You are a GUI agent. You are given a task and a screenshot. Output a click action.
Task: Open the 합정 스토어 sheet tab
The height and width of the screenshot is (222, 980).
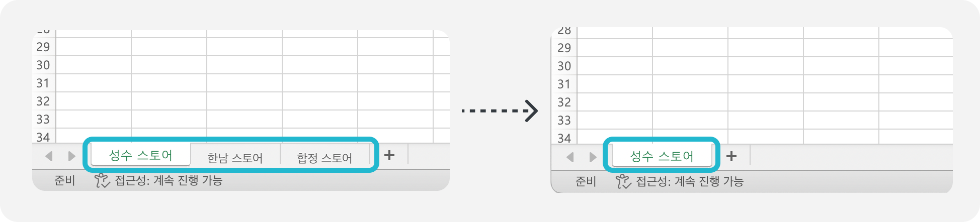click(x=324, y=158)
